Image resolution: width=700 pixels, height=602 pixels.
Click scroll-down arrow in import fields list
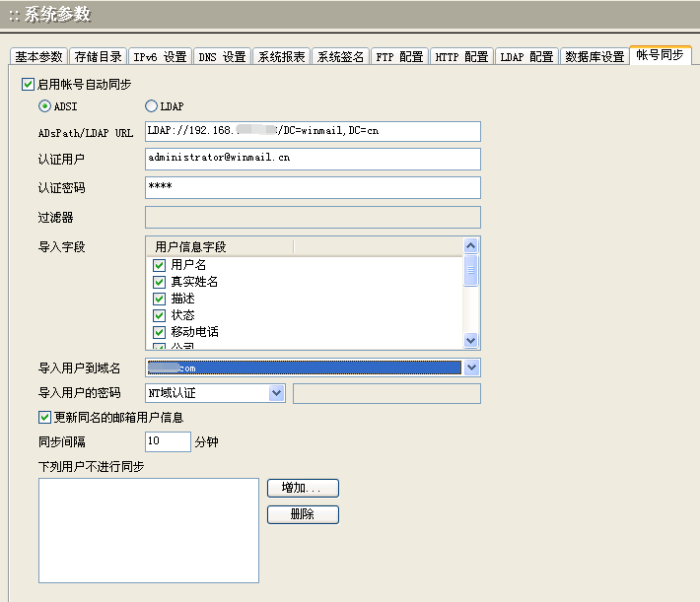click(x=471, y=340)
